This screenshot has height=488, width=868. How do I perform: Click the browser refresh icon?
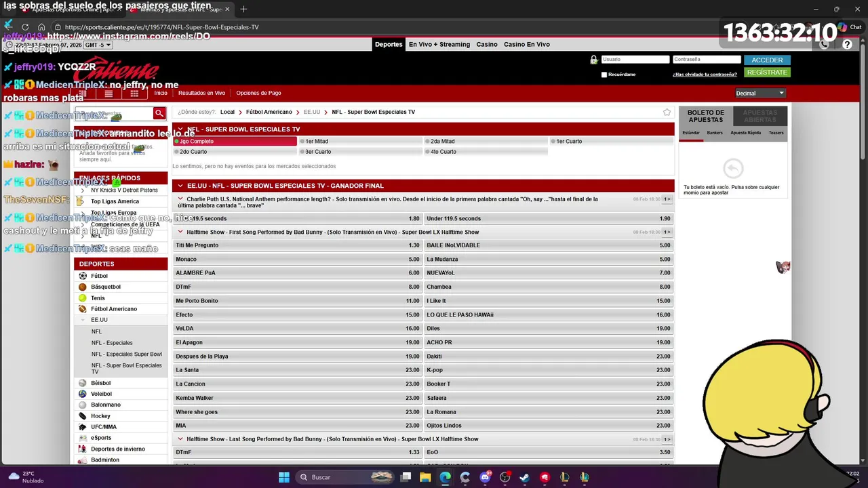25,27
